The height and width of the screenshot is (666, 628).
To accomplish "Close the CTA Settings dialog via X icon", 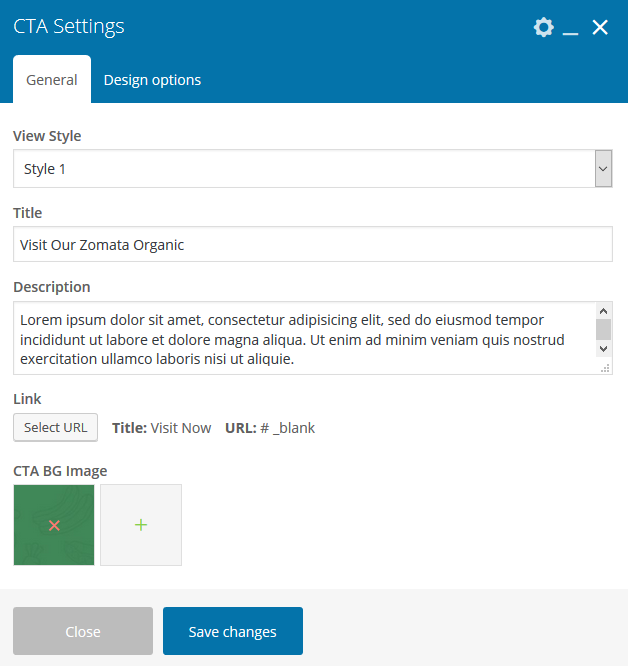I will [x=600, y=27].
